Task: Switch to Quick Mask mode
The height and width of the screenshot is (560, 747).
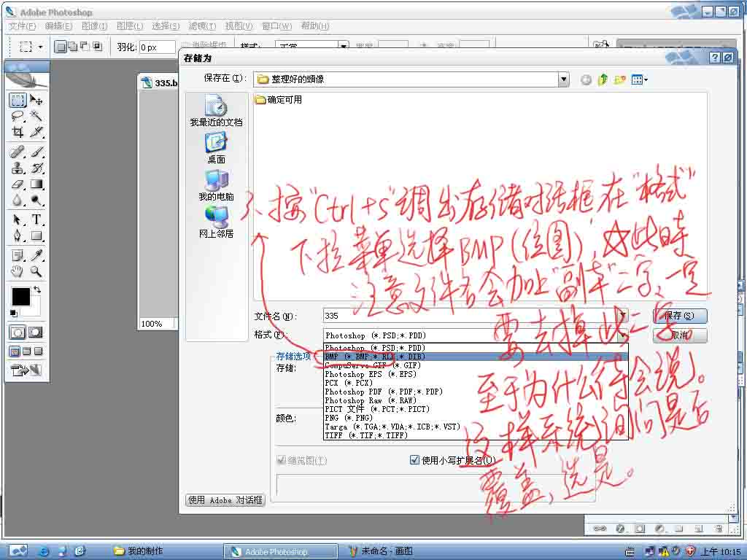Action: [35, 332]
